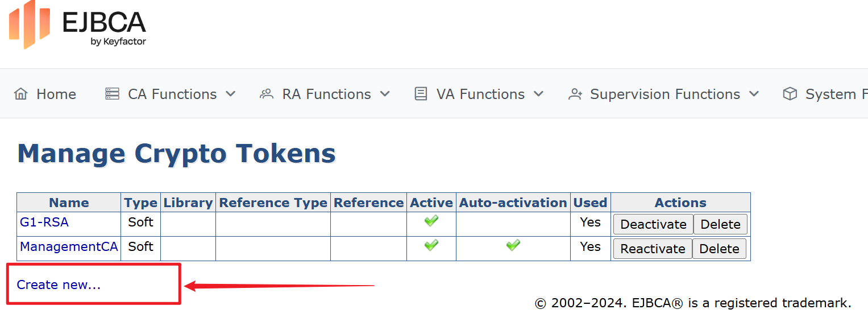This screenshot has width=868, height=334.
Task: Expand the VA Functions dropdown chevron
Action: [538, 94]
